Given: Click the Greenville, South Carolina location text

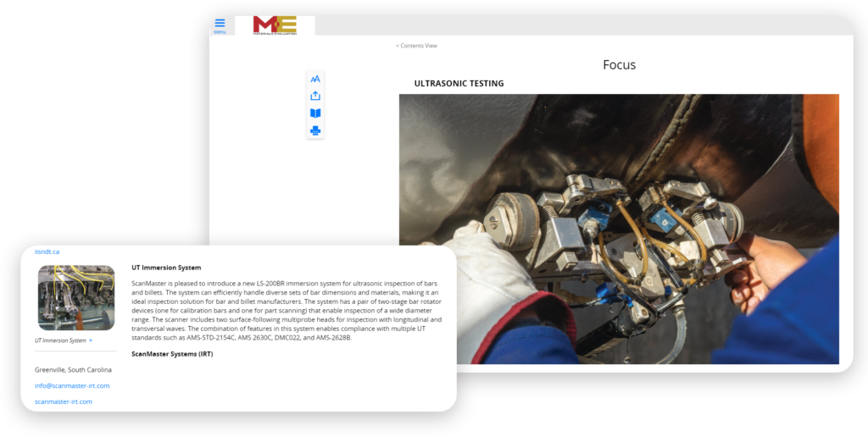Looking at the screenshot, I should coord(73,369).
